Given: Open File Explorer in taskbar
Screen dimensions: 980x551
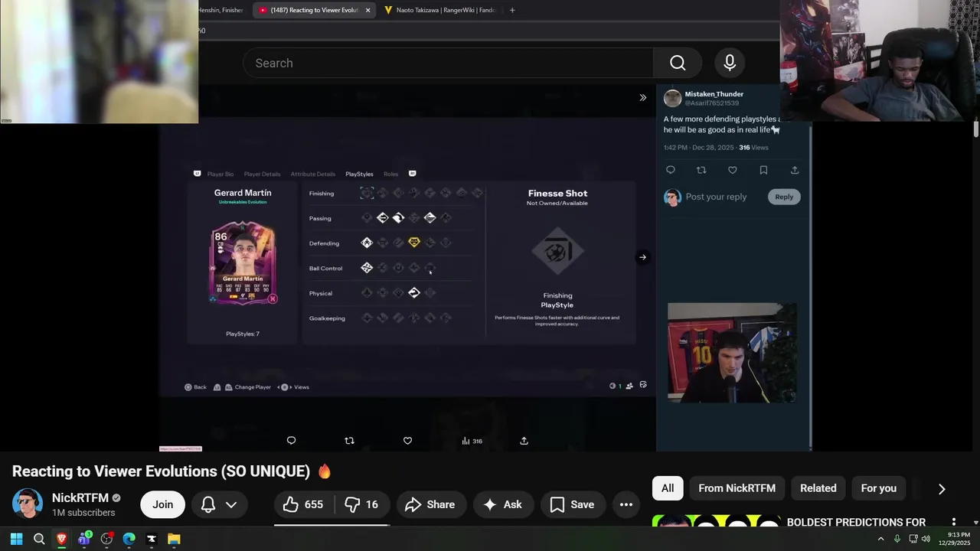Looking at the screenshot, I should point(174,539).
